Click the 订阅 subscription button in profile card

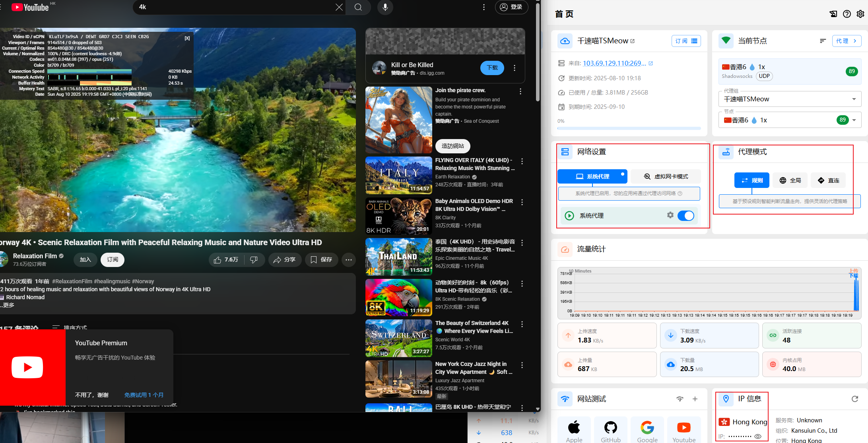[x=686, y=41]
